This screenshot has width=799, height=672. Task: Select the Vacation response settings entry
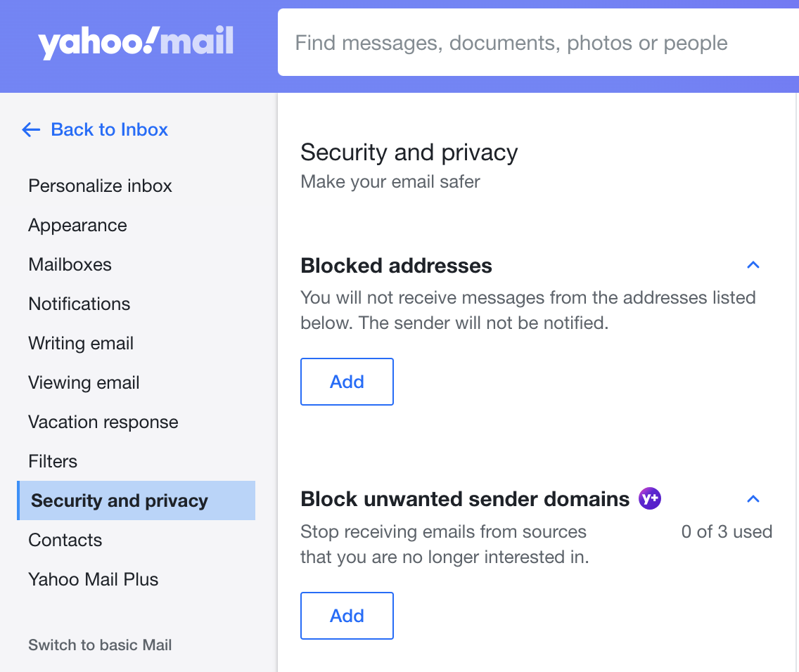tap(103, 422)
